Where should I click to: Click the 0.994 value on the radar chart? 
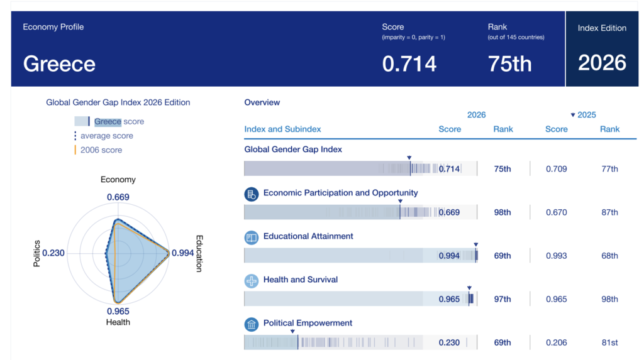[x=183, y=253]
